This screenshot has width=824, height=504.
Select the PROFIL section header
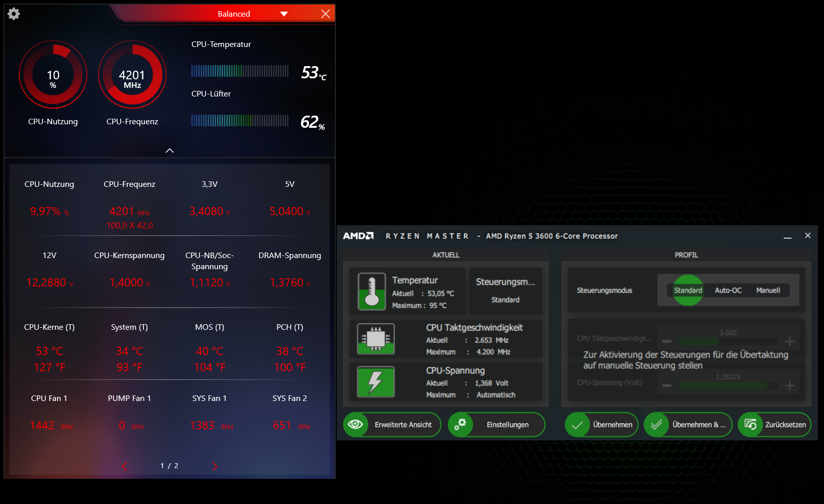[686, 255]
